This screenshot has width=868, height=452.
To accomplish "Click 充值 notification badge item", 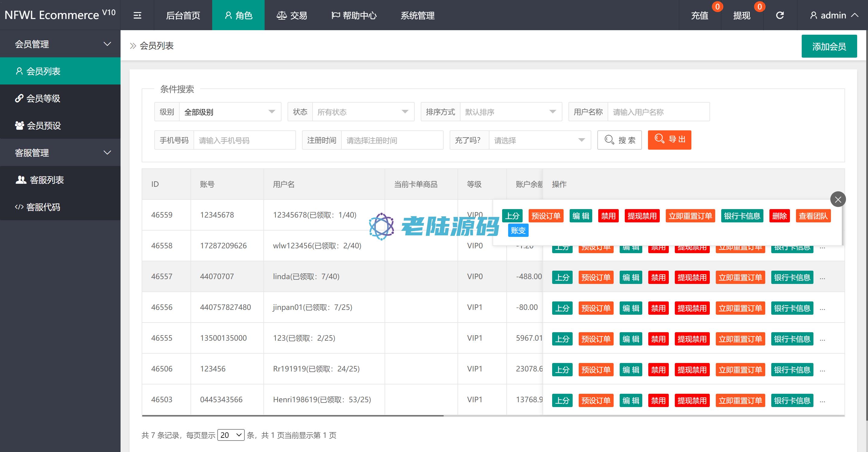I will [x=700, y=15].
